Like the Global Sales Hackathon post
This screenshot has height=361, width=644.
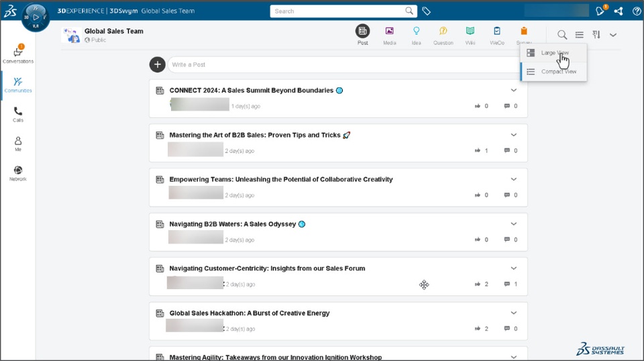[478, 329]
